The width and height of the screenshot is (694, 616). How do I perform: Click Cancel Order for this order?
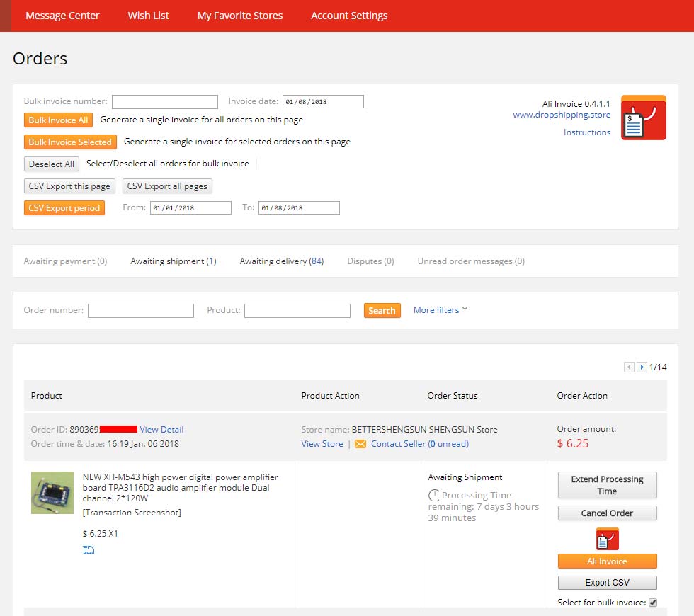tap(607, 513)
